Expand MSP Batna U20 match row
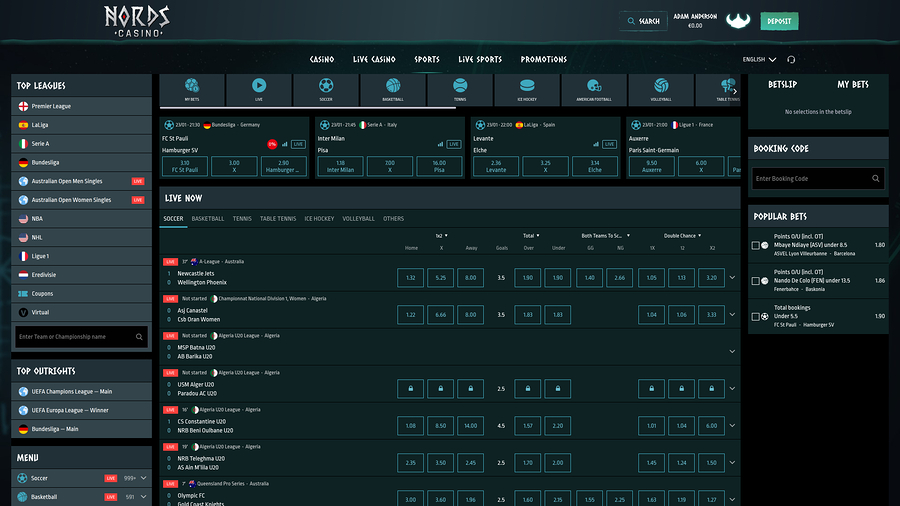The height and width of the screenshot is (506, 900). [732, 352]
